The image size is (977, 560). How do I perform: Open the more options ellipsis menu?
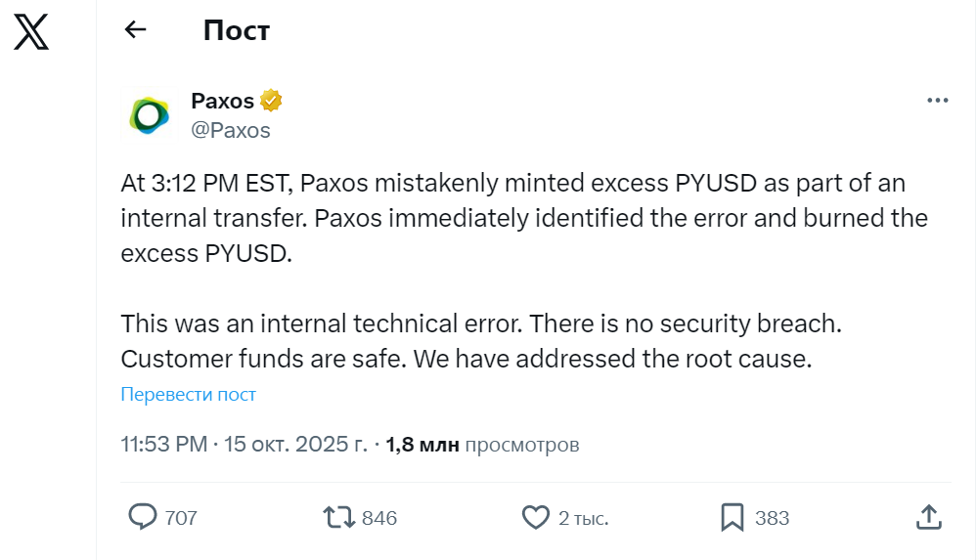click(937, 101)
